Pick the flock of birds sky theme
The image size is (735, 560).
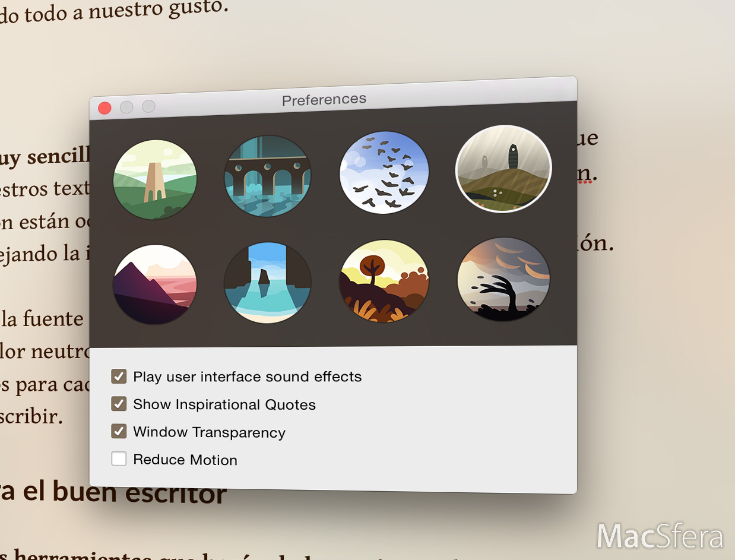click(x=384, y=172)
